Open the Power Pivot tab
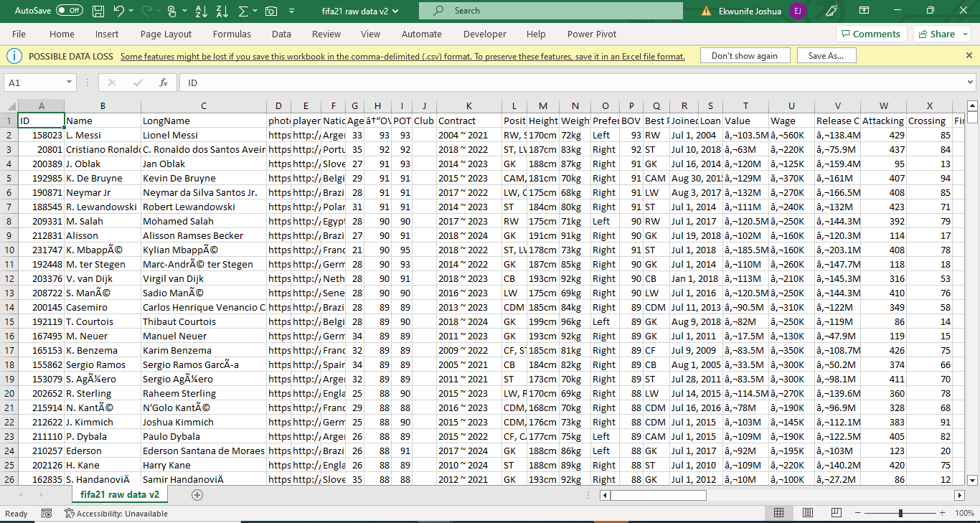This screenshot has width=980, height=523. (x=592, y=34)
